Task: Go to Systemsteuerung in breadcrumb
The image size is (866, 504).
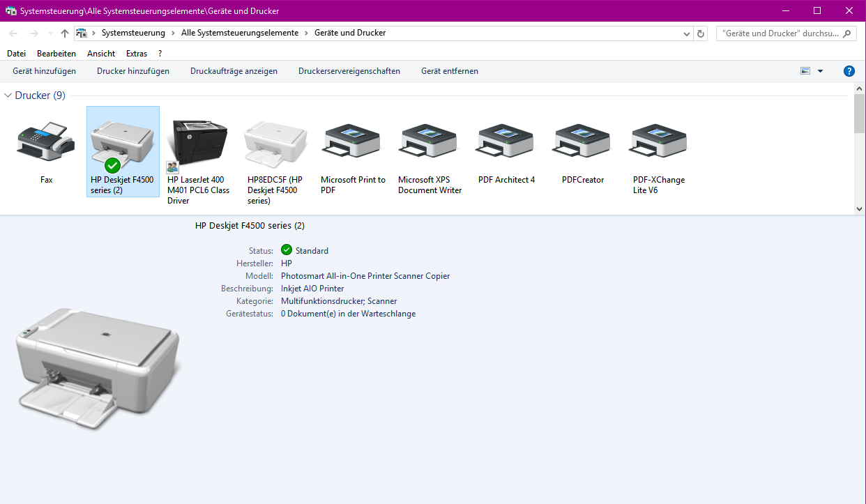Action: 133,33
